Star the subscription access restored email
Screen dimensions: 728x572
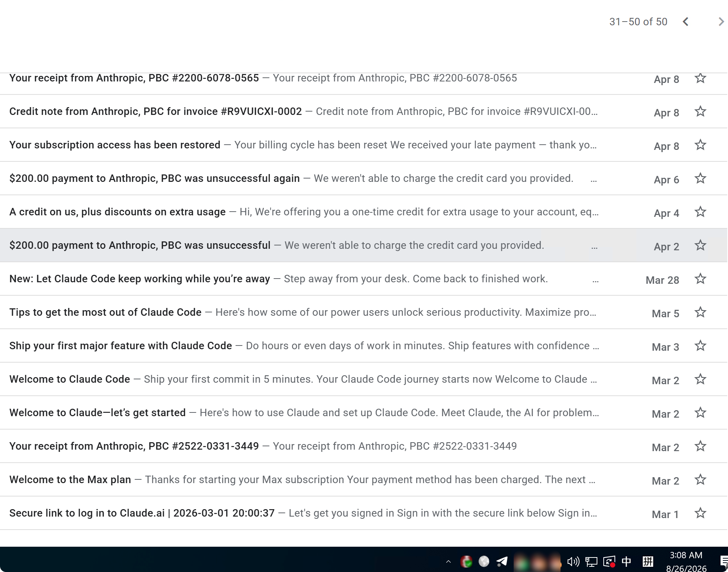tap(700, 145)
